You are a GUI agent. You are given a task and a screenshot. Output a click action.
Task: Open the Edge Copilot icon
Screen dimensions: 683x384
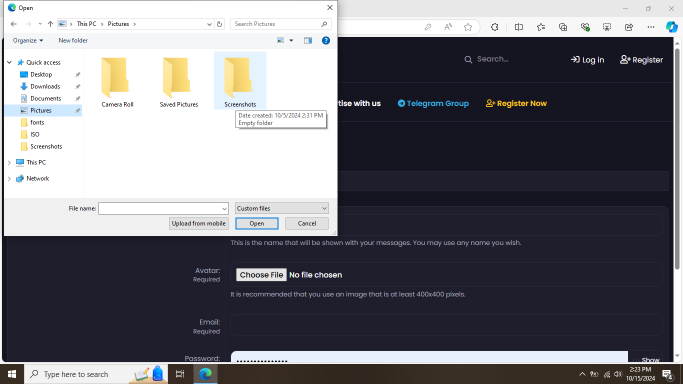[x=671, y=27]
